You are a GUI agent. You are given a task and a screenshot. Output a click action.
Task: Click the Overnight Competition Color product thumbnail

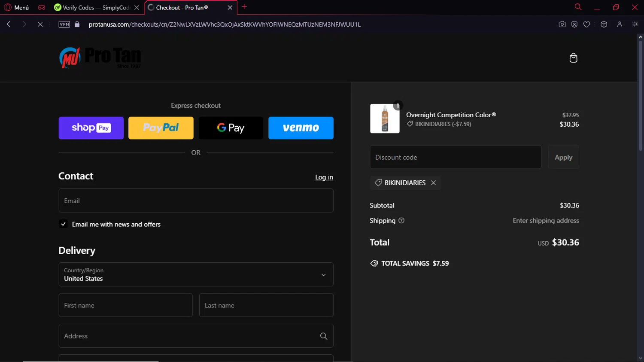385,119
